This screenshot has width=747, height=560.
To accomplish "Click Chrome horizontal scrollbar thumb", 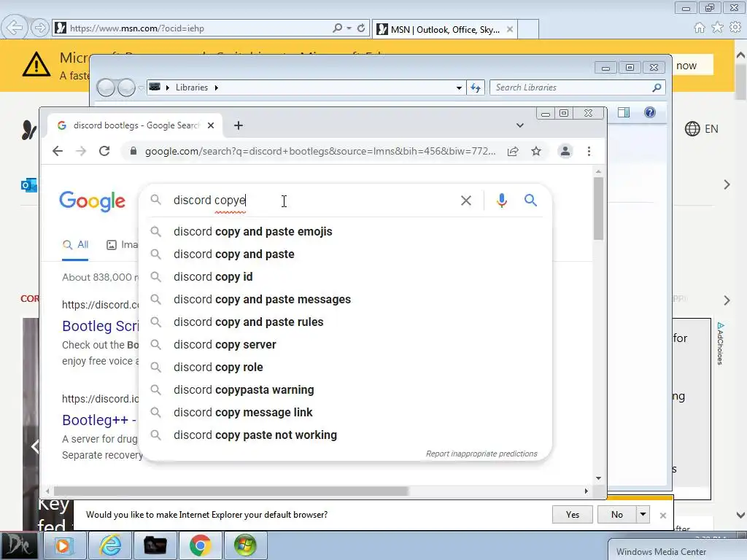I will click(231, 491).
